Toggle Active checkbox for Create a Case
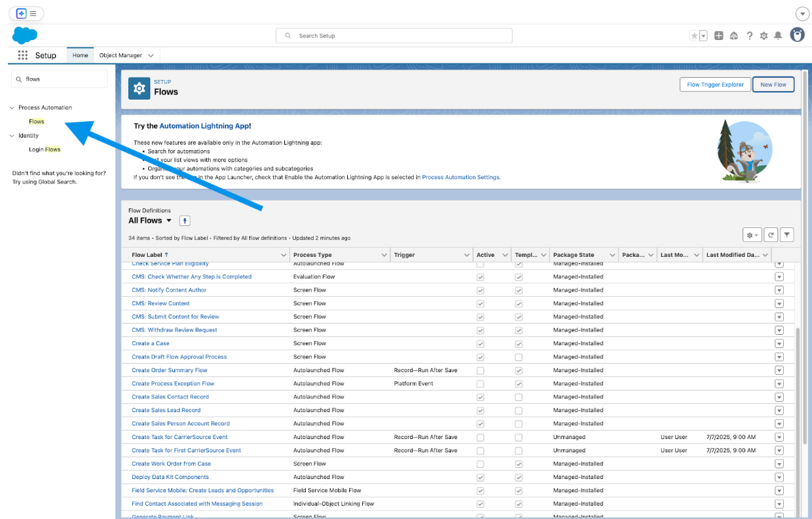Screen dimensions: 812x519 coord(481,343)
